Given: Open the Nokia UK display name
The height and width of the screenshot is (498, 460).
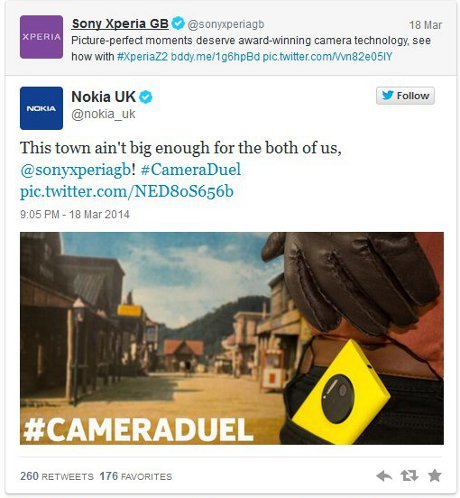Looking at the screenshot, I should [x=103, y=97].
